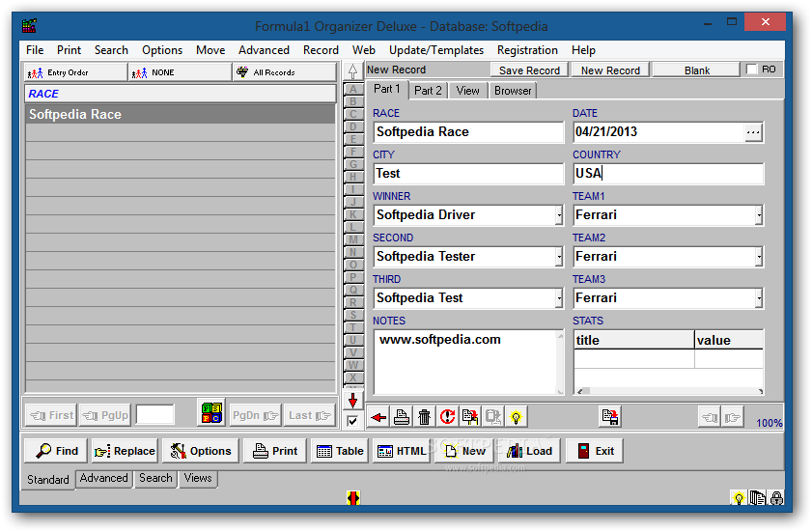Click the COUNTRY input field
812x532 pixels.
point(668,174)
